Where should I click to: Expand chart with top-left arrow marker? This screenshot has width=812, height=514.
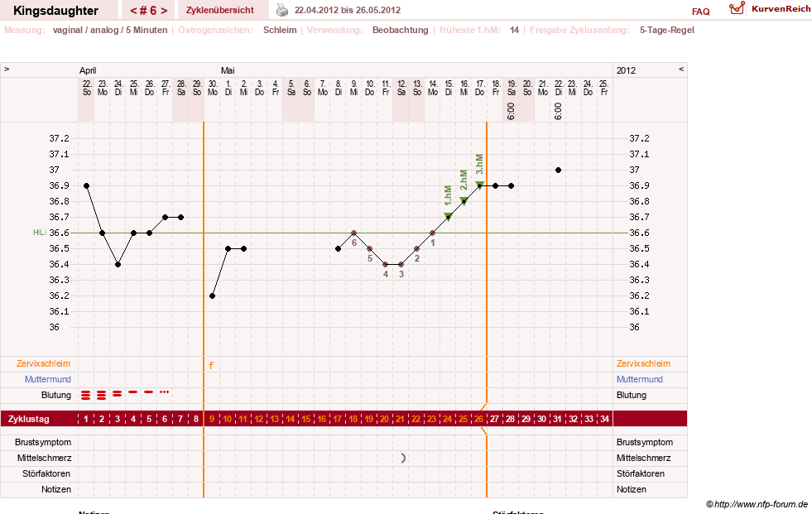tap(7, 69)
